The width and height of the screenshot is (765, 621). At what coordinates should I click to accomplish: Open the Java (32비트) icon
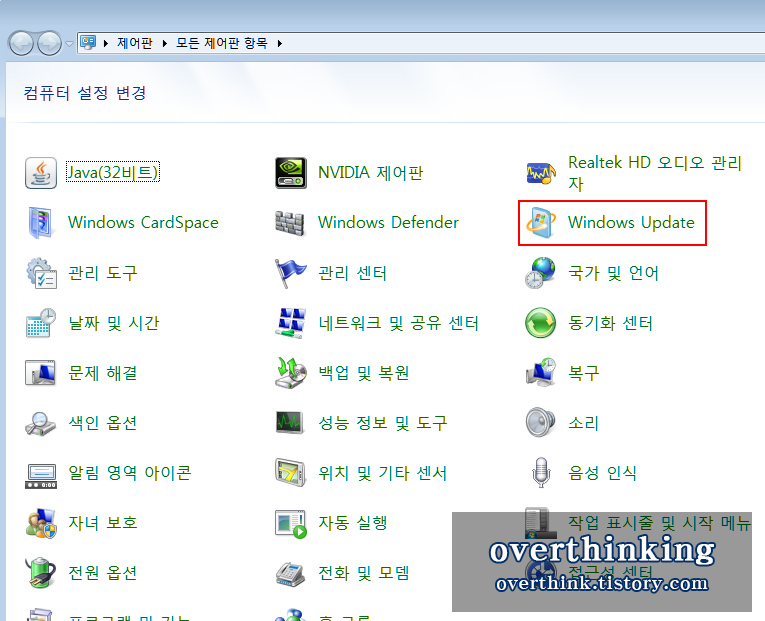point(41,173)
